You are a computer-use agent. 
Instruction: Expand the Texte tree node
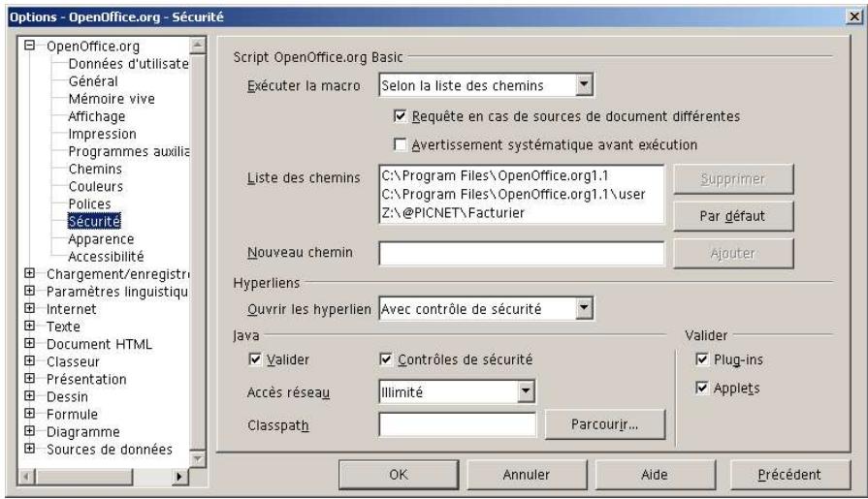(x=30, y=326)
